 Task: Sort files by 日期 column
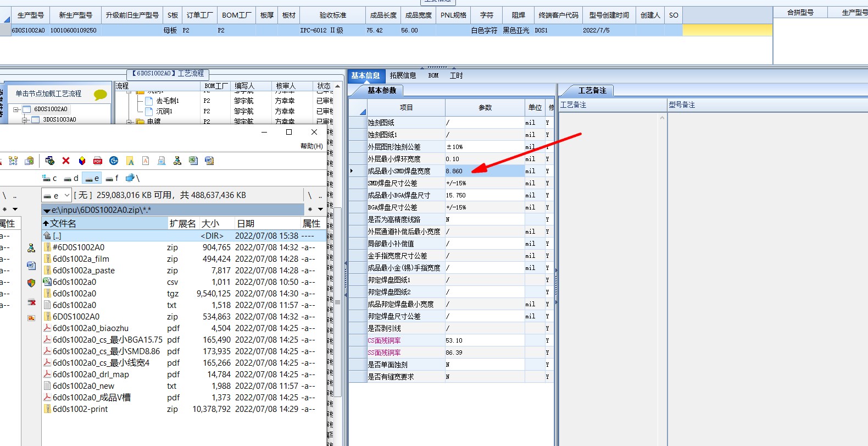[268, 223]
